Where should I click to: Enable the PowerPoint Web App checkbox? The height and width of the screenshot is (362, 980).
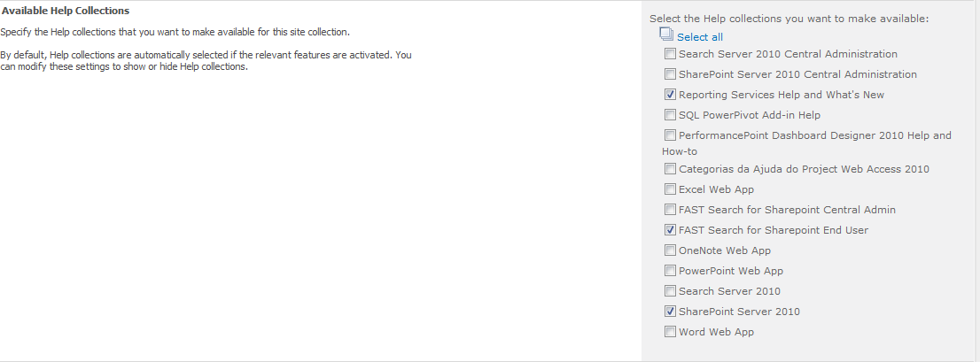click(x=670, y=271)
